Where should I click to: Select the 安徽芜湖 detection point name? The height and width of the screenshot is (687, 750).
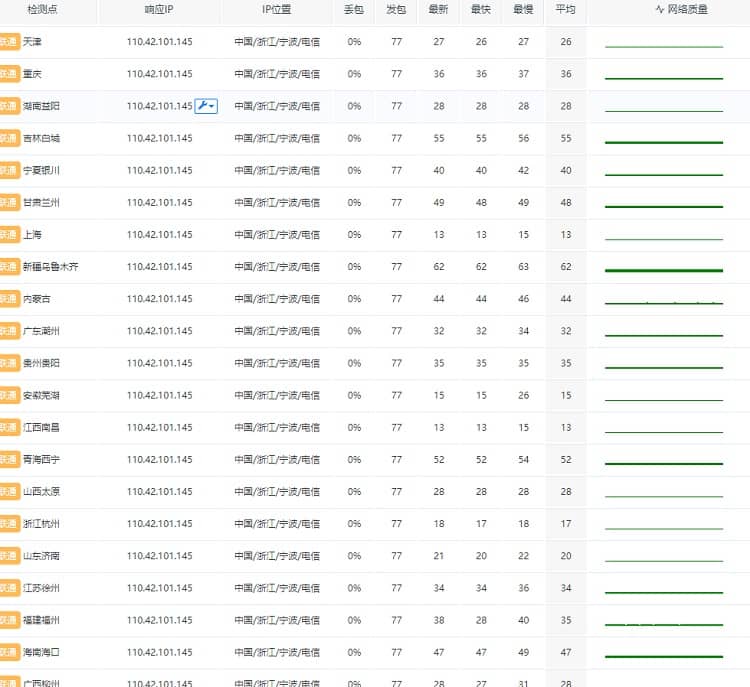point(41,395)
